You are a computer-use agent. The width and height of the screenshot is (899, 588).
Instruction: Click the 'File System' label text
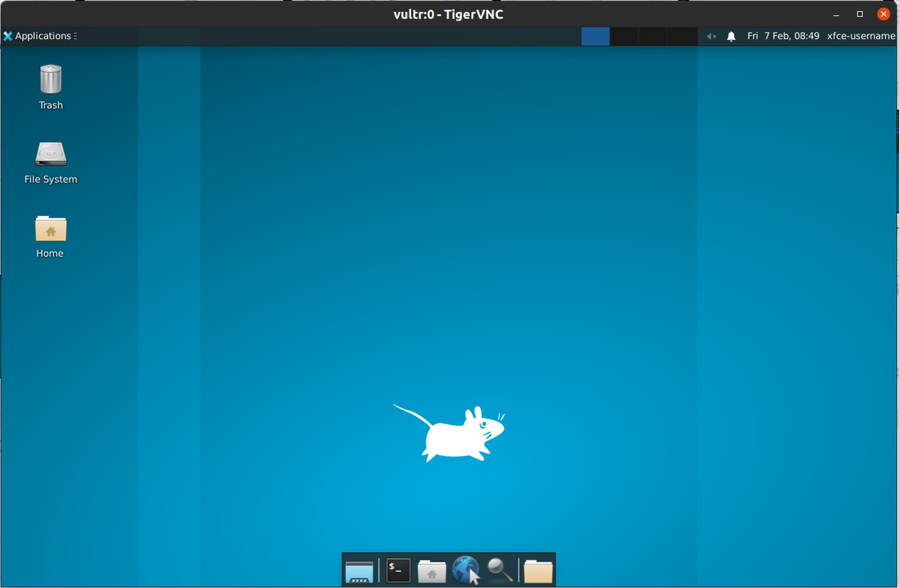pos(51,179)
